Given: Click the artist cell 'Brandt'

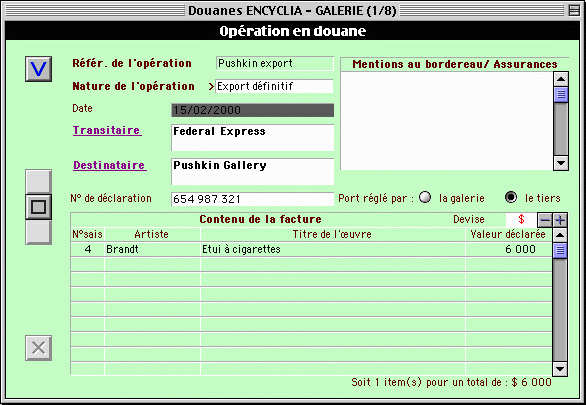Looking at the screenshot, I should (x=152, y=249).
